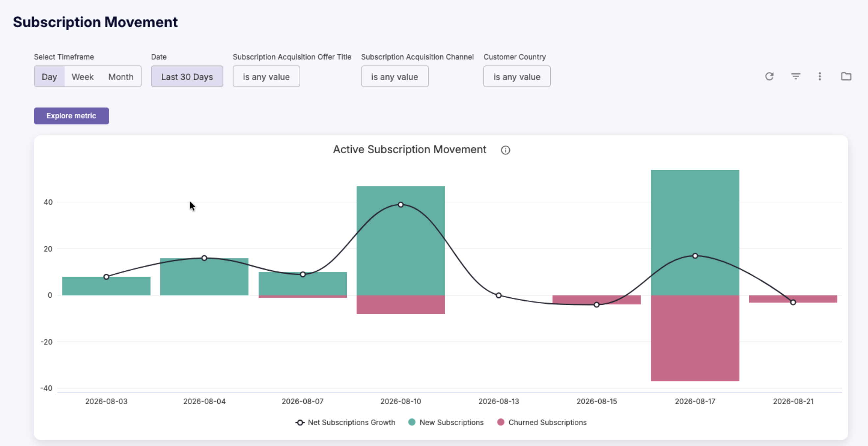Viewport: 868px width, 446px height.
Task: Select the Day timeframe option
Action: tap(49, 77)
